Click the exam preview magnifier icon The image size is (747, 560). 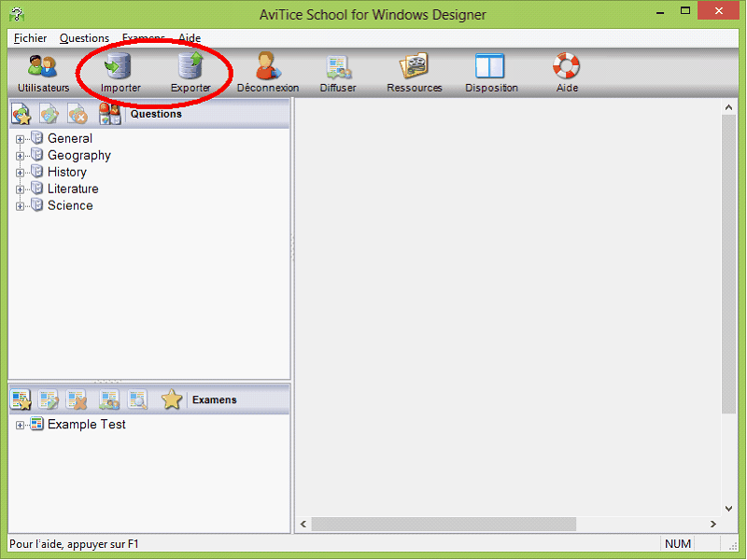click(x=138, y=399)
